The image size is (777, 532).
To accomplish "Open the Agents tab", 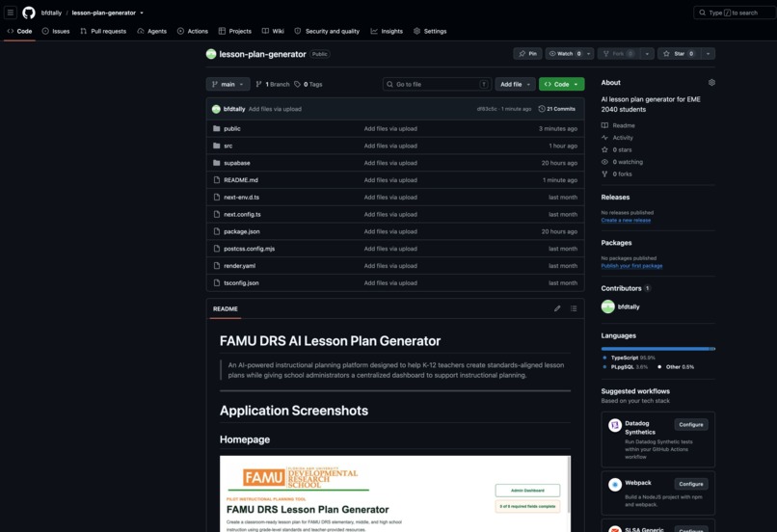I will (151, 31).
